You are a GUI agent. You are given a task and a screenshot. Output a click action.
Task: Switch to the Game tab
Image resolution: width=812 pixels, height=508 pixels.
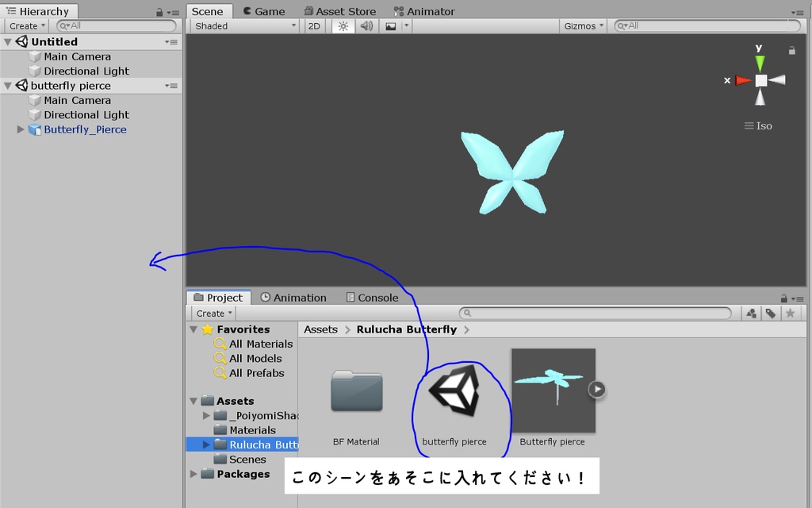click(263, 10)
